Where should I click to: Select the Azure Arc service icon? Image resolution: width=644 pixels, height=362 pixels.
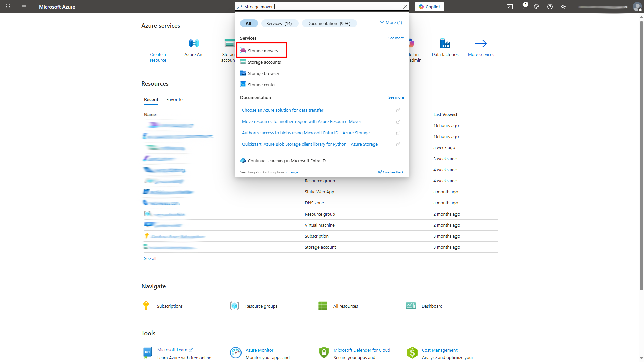(194, 43)
